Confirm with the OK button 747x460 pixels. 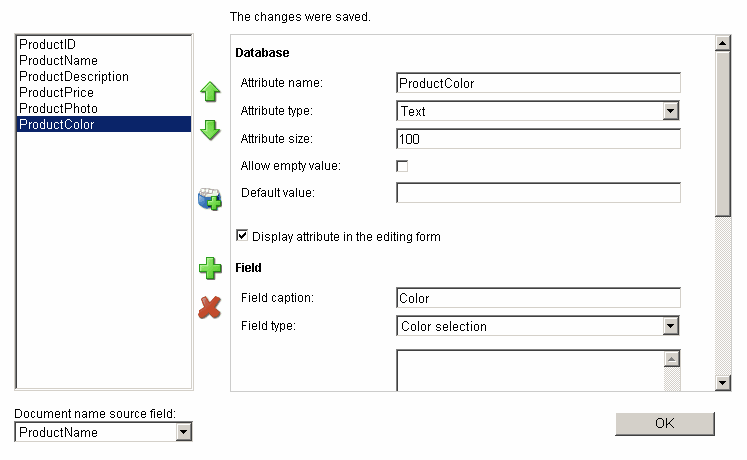(x=665, y=423)
